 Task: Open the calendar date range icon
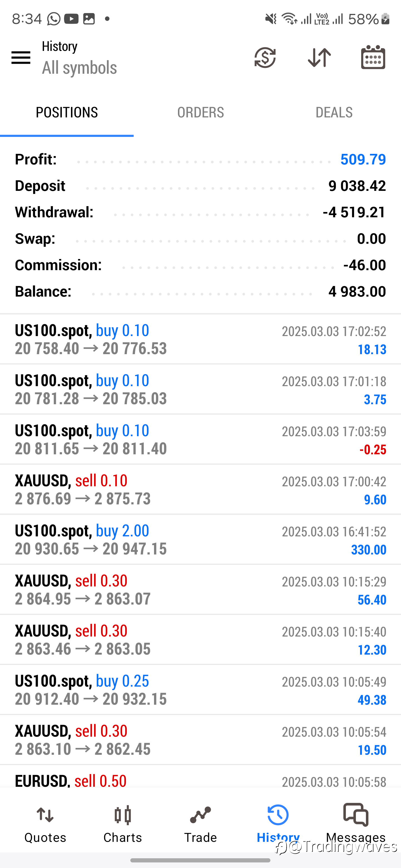pyautogui.click(x=373, y=57)
